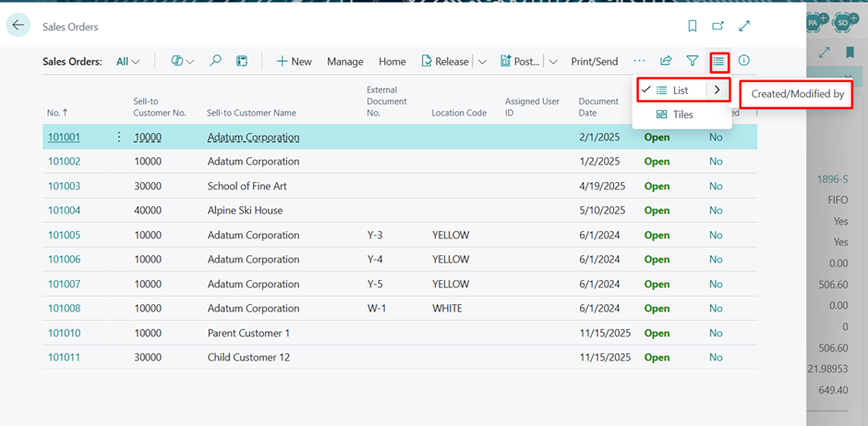Open analysis mode icon
Screen dimensions: 868x426
point(241,61)
